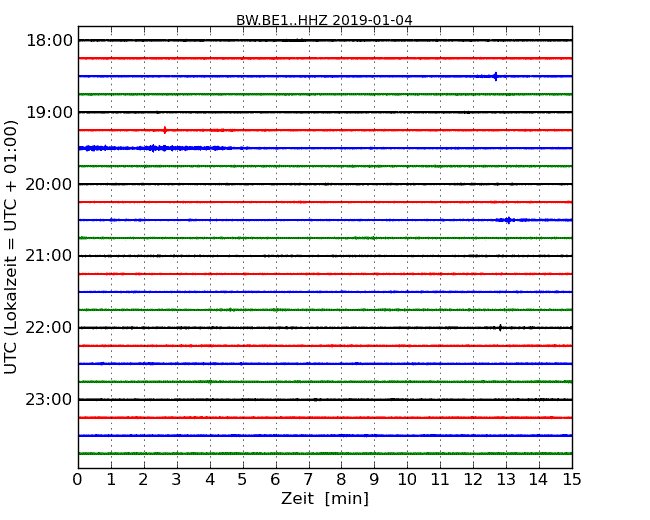
Task: Click the blue spike on the 20:30 trace
Action: pos(508,220)
